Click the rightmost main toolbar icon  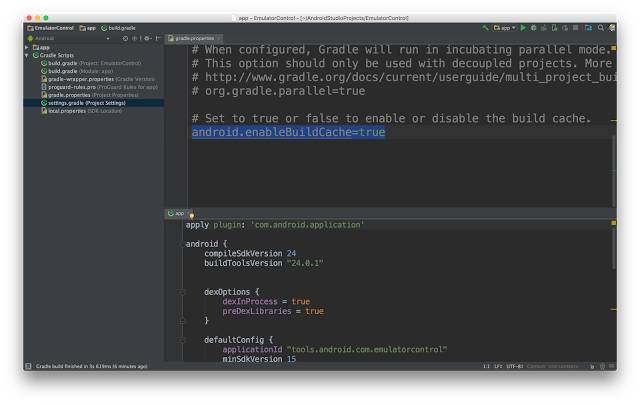point(612,28)
